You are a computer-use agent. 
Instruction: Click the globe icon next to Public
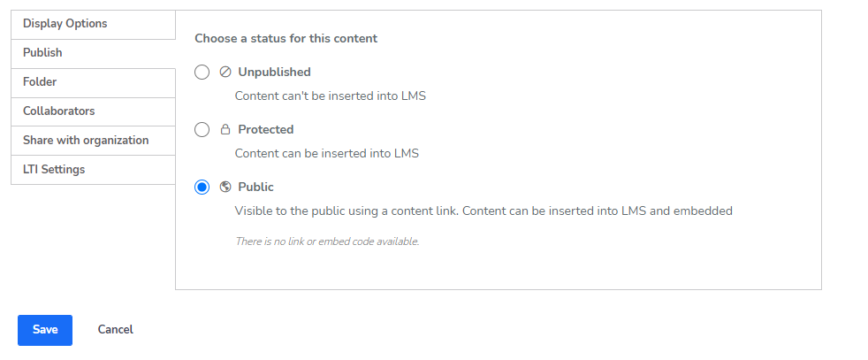click(225, 188)
